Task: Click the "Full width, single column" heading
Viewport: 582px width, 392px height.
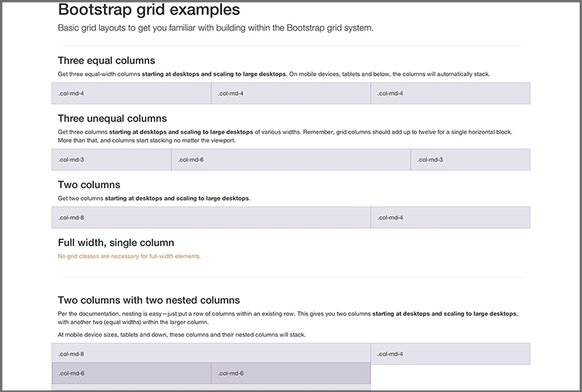Action: point(116,242)
